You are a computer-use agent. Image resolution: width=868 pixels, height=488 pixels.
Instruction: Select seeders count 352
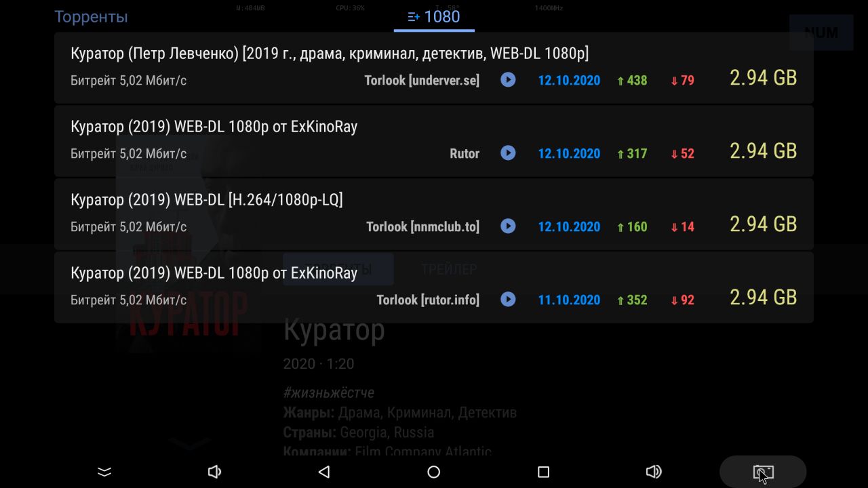point(632,300)
